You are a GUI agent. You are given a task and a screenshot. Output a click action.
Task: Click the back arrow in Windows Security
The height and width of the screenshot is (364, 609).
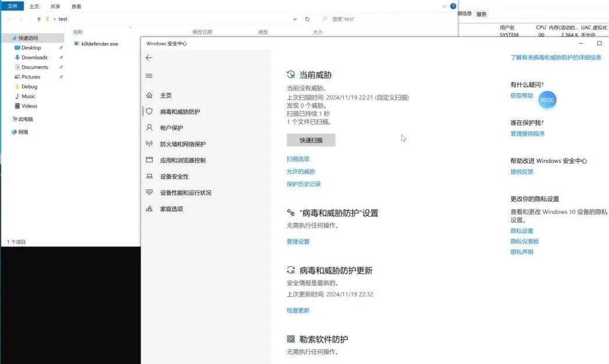[149, 58]
